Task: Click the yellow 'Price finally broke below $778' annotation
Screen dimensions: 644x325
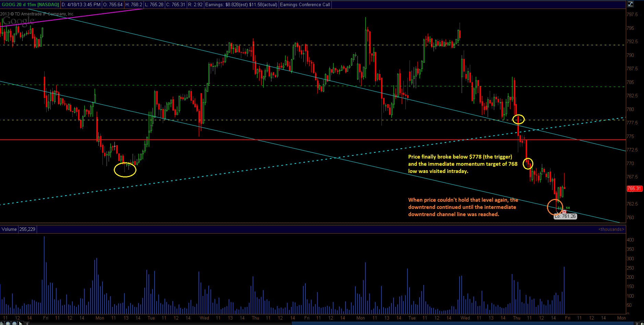Action: point(463,164)
